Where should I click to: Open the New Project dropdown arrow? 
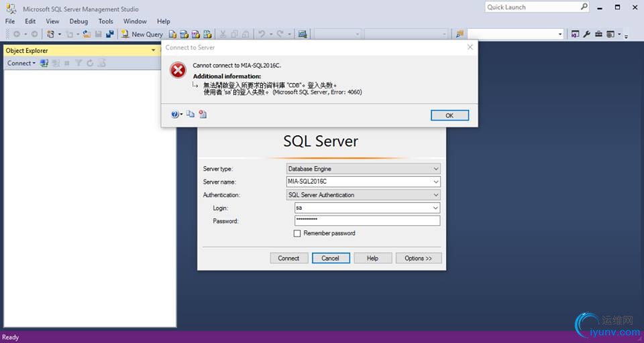(x=60, y=34)
